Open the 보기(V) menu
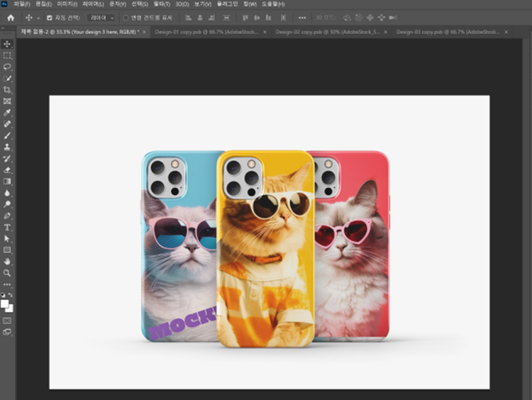Image resolution: width=532 pixels, height=400 pixels. pyautogui.click(x=203, y=4)
